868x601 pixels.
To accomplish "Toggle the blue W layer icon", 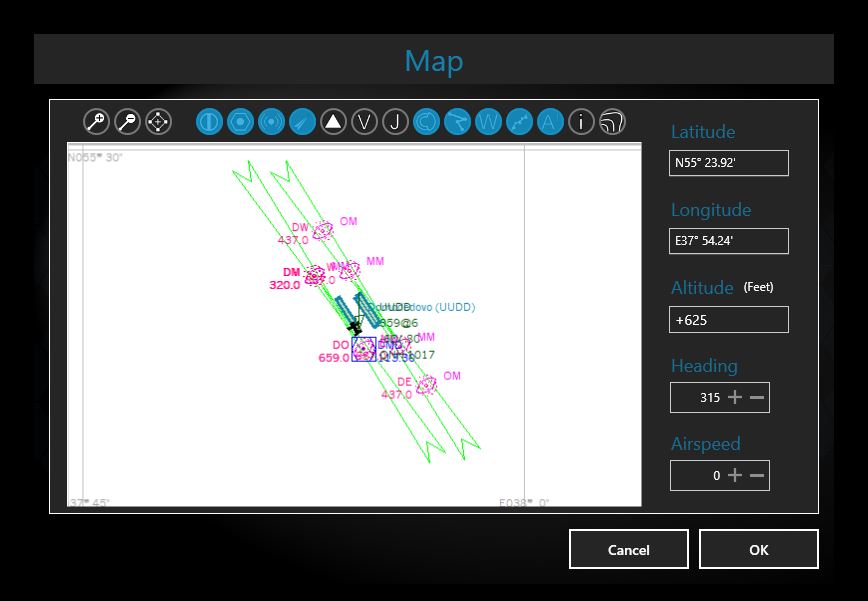I will (489, 122).
